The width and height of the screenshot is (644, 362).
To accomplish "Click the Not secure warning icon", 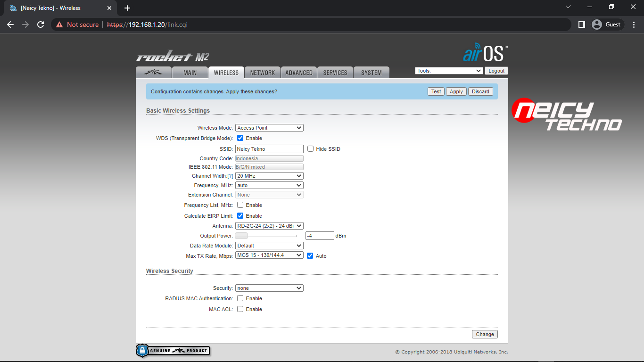I will 59,25.
